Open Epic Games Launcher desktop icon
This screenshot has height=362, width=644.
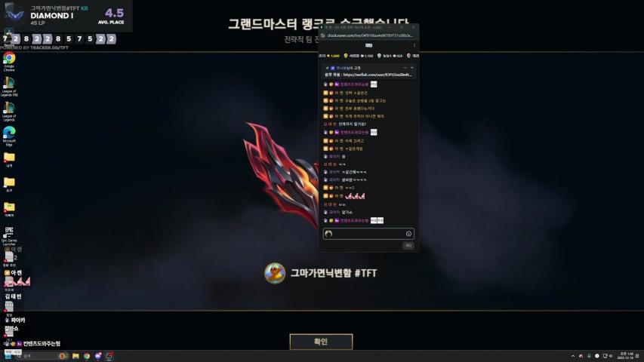tap(9, 236)
